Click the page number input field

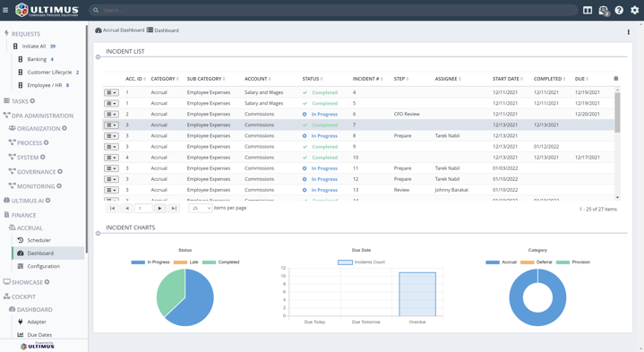(x=143, y=208)
